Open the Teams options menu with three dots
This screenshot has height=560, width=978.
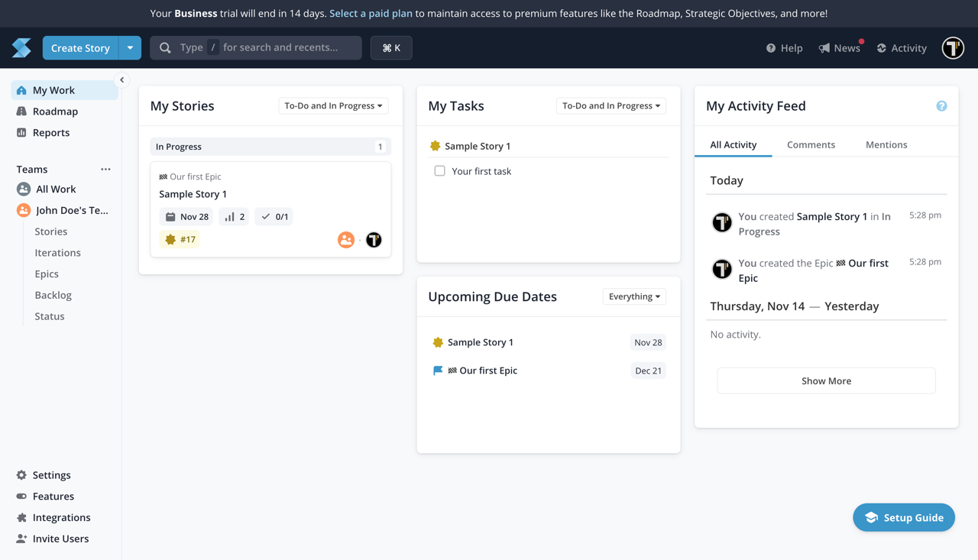(x=105, y=169)
